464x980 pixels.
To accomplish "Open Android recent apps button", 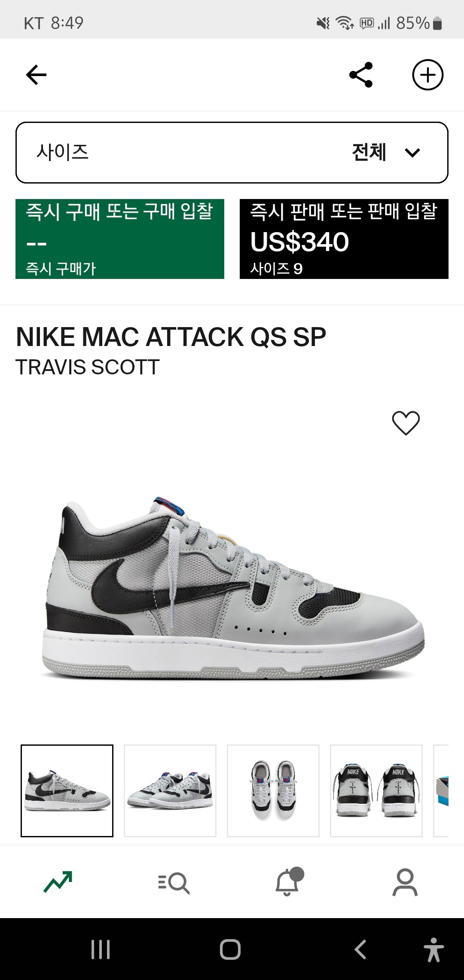I will pyautogui.click(x=101, y=949).
